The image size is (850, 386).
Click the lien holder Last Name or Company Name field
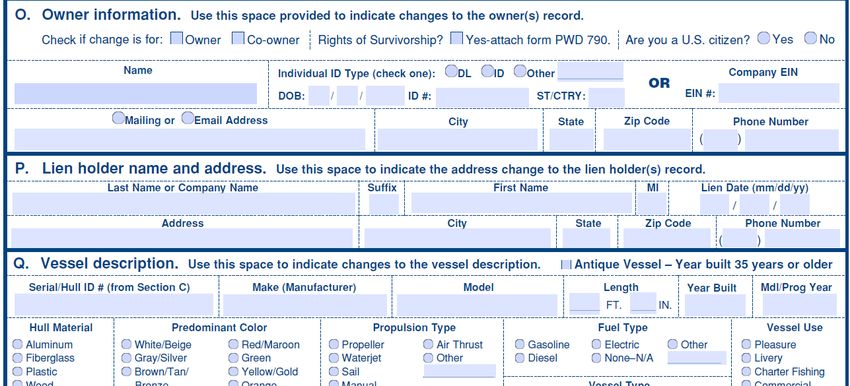[183, 204]
